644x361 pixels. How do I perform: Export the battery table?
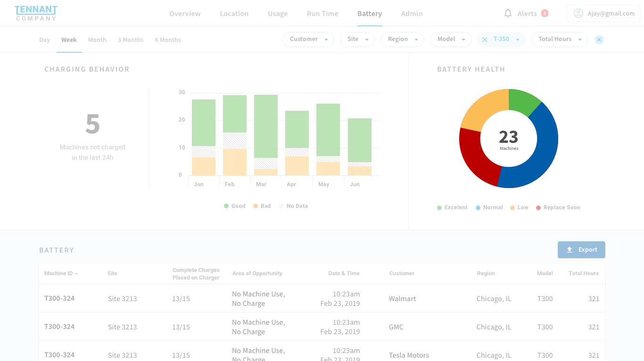581,250
